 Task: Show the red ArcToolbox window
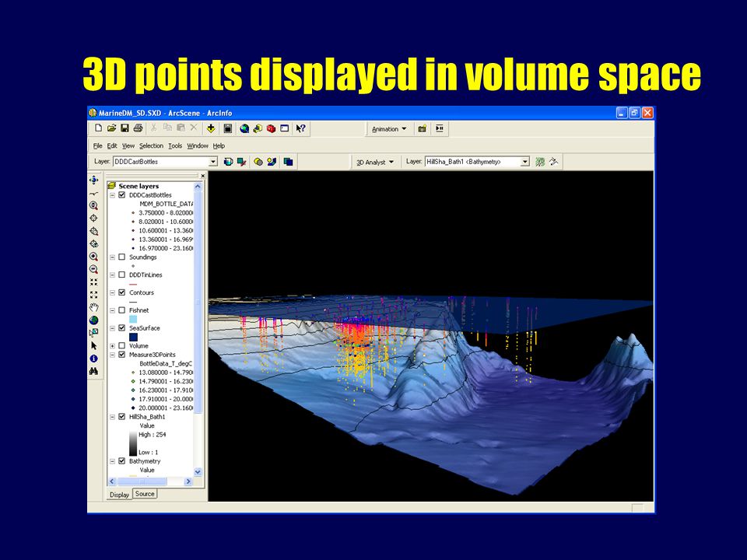(x=271, y=128)
